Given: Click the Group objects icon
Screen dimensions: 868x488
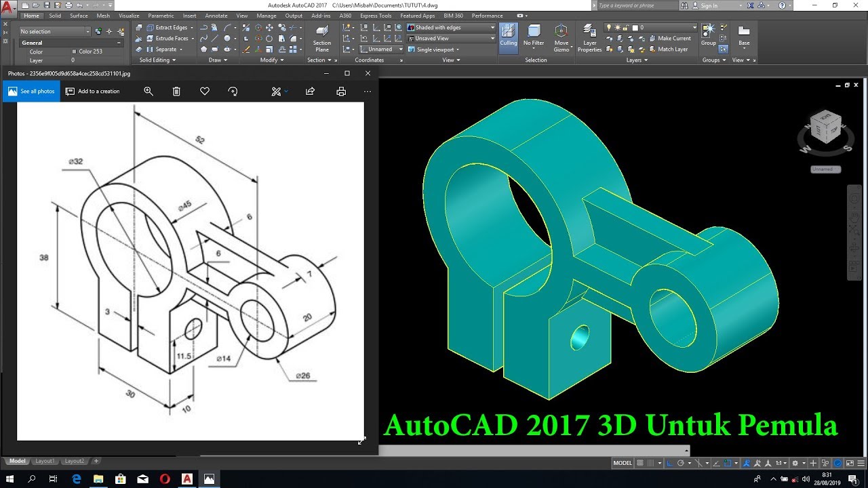Looking at the screenshot, I should (x=708, y=35).
